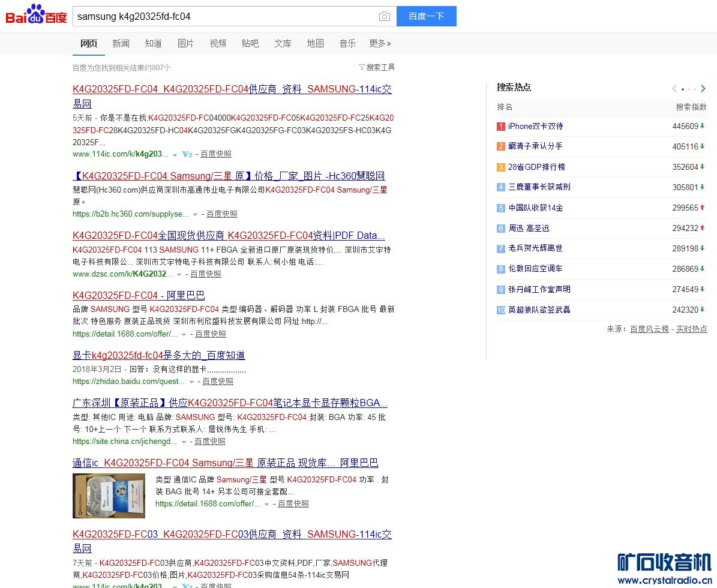Open 百度快照 for www.114ic.com/k/k4g203 result
The height and width of the screenshot is (588, 717).
point(216,154)
